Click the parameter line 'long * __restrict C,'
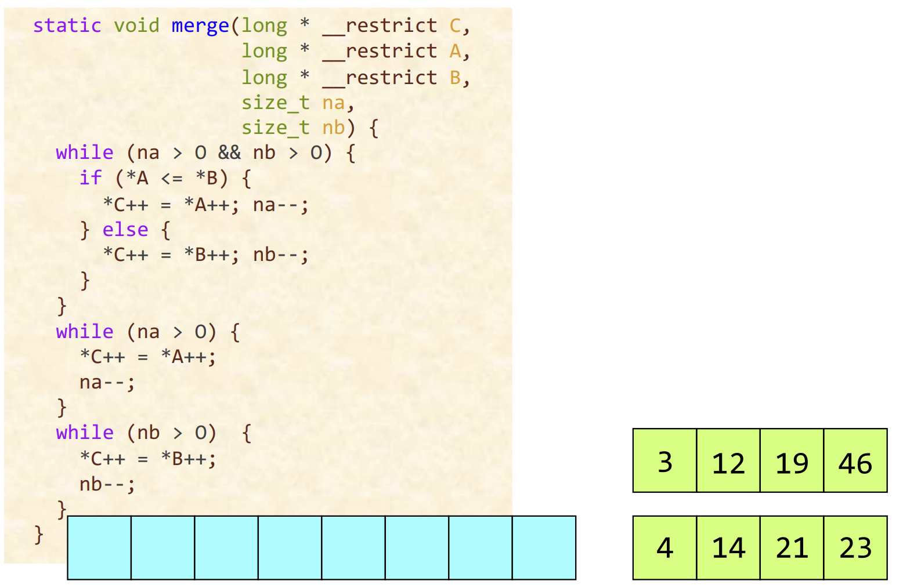Image resolution: width=903 pixels, height=588 pixels. click(x=356, y=26)
